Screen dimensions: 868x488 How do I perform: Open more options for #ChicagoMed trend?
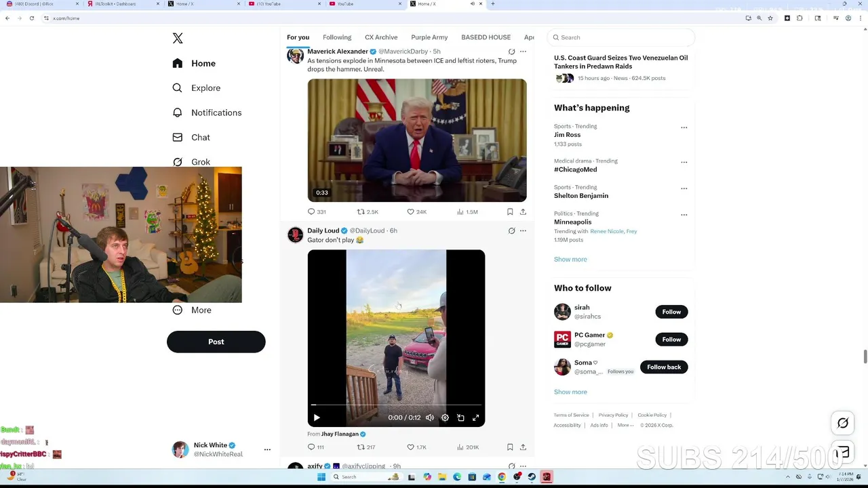point(684,162)
